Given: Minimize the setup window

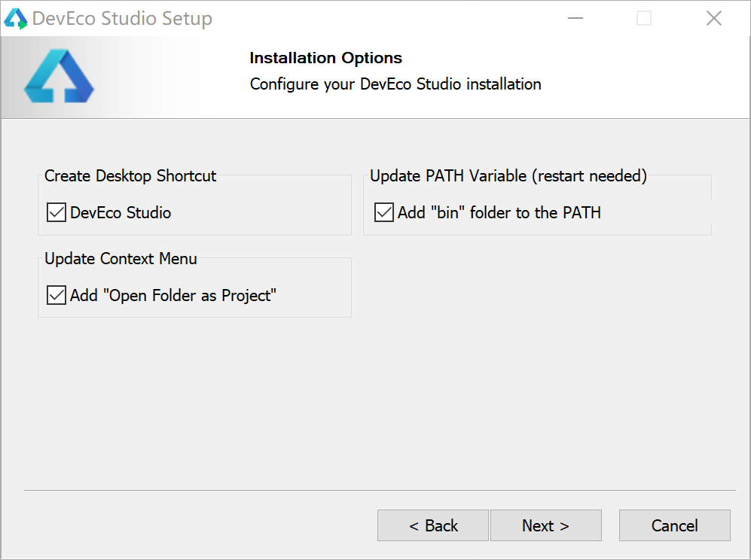Looking at the screenshot, I should [574, 18].
